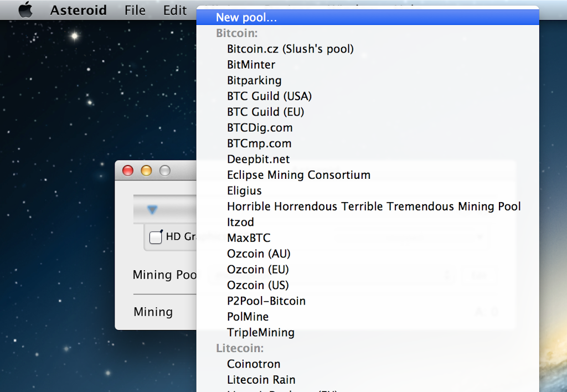Select Ozcoin (US)
The width and height of the screenshot is (567, 392).
point(368,285)
